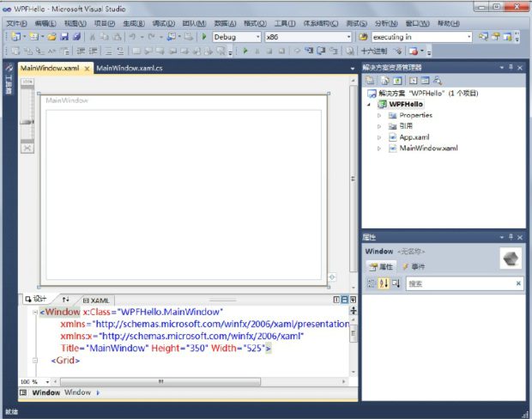Open the 事件 Events tab in Properties
532x419 pixels.
click(x=414, y=266)
